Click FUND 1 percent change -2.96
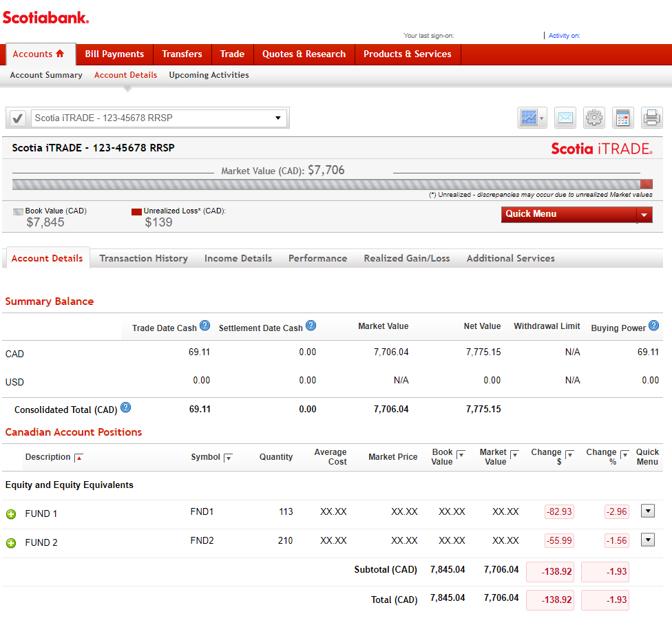 [617, 512]
